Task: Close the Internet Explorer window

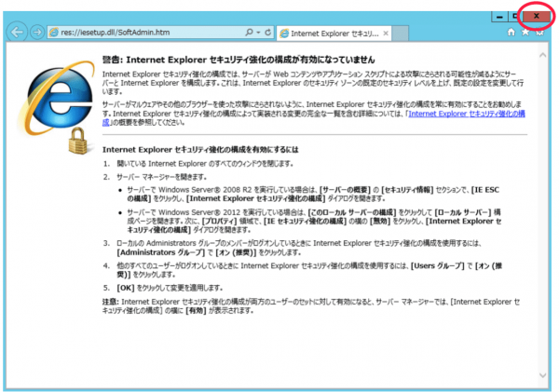Action: tap(537, 16)
